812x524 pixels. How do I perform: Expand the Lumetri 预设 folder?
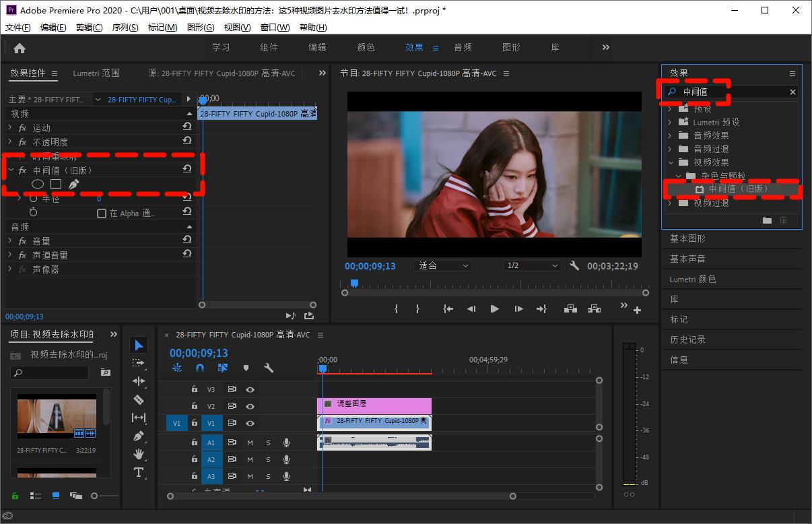click(670, 123)
